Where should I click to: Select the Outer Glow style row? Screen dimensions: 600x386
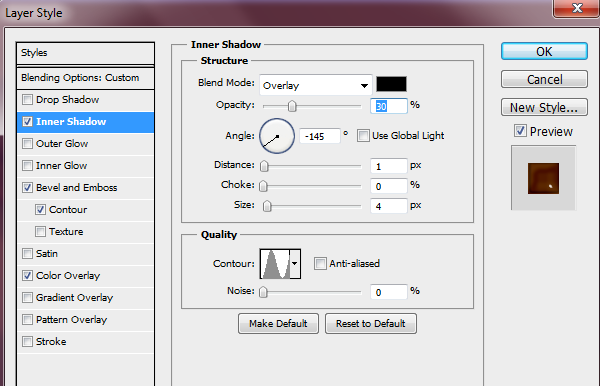86,144
